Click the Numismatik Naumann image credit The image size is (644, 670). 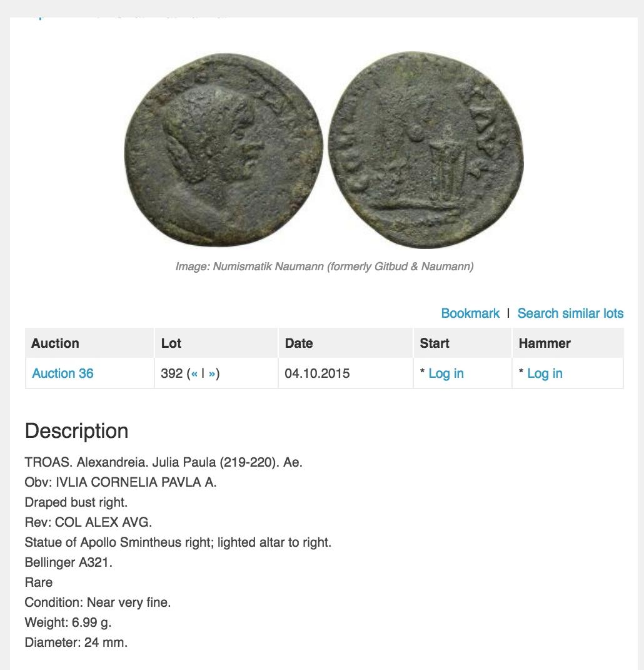(324, 266)
